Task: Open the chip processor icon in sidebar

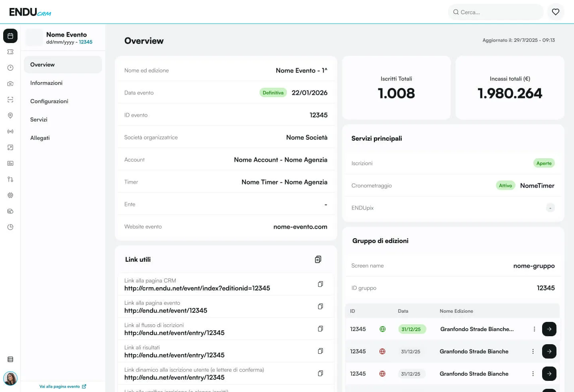Action: (x=10, y=195)
